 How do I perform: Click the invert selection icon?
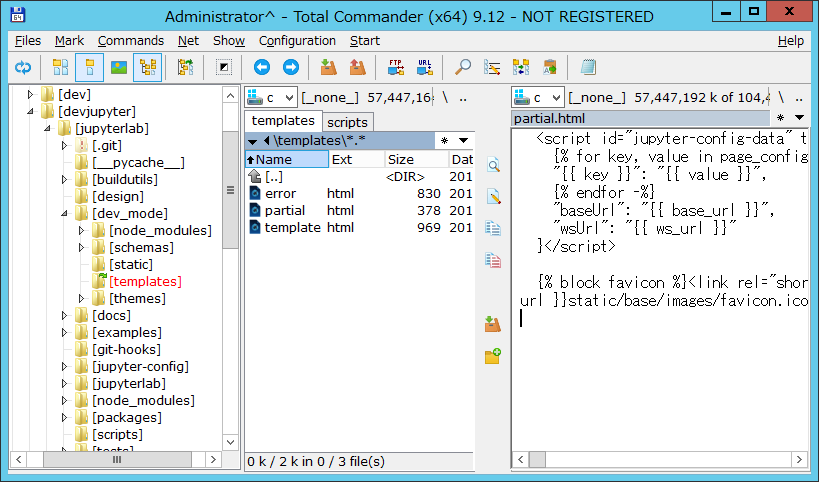(x=224, y=67)
